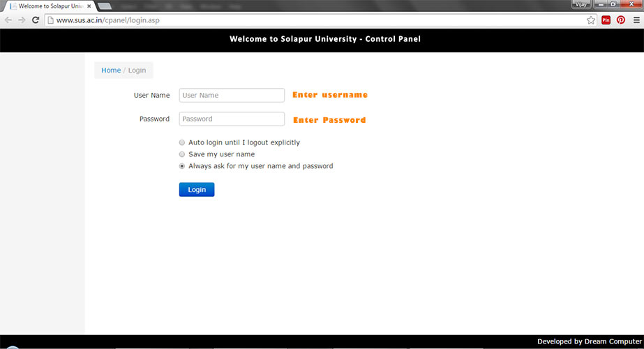The image size is (644, 349).
Task: Open a new browser tab
Action: click(105, 6)
